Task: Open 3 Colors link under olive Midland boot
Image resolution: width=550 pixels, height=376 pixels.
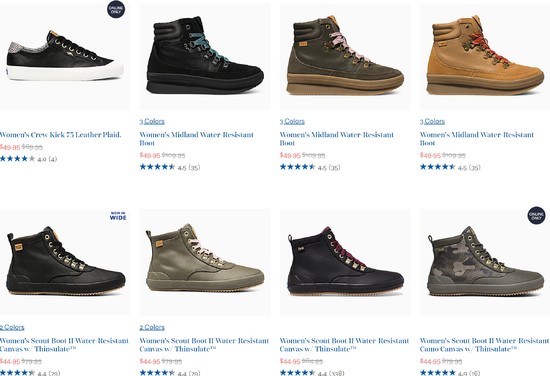Action: point(292,121)
